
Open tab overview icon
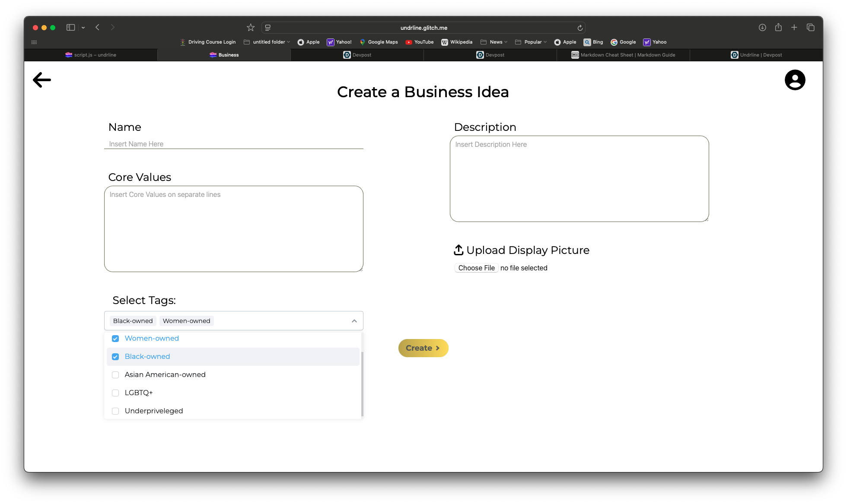[x=811, y=28]
